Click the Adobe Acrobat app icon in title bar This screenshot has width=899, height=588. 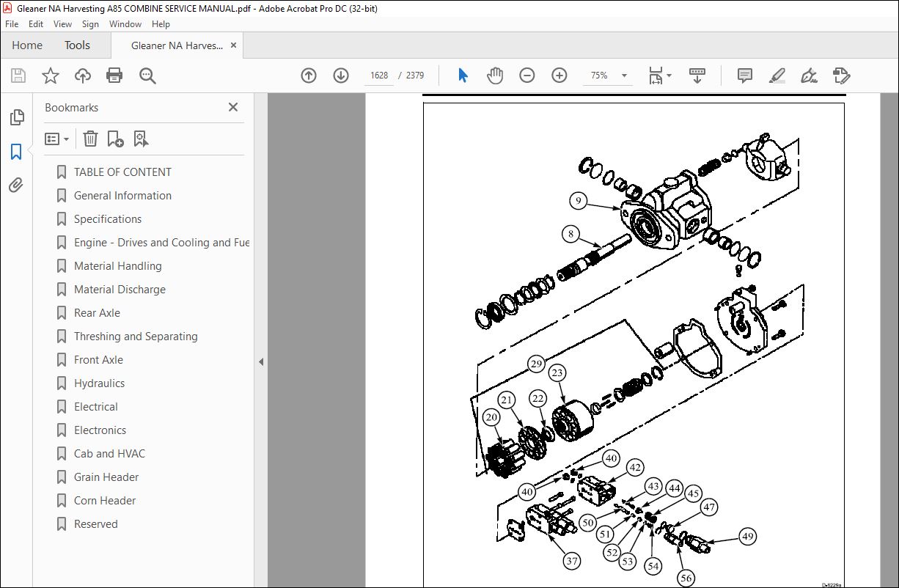click(x=9, y=7)
